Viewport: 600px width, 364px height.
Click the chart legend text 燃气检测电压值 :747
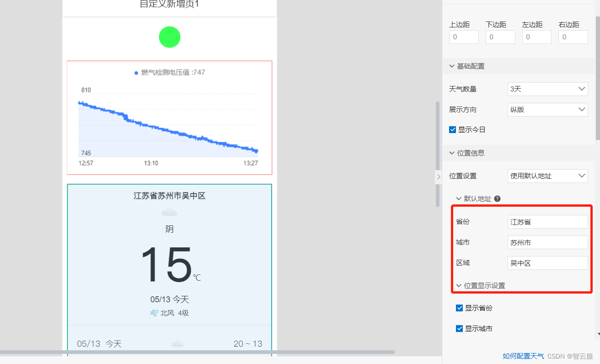173,72
